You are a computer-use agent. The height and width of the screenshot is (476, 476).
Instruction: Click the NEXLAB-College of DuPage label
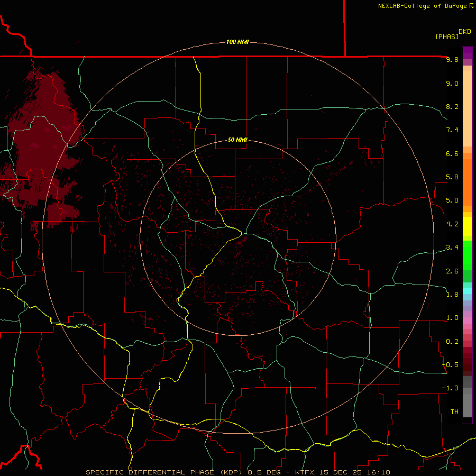point(423,6)
